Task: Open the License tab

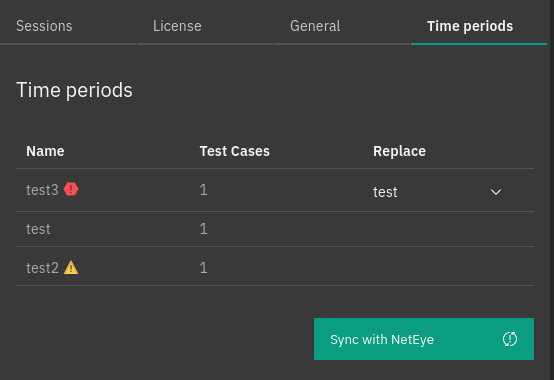Action: tap(177, 26)
